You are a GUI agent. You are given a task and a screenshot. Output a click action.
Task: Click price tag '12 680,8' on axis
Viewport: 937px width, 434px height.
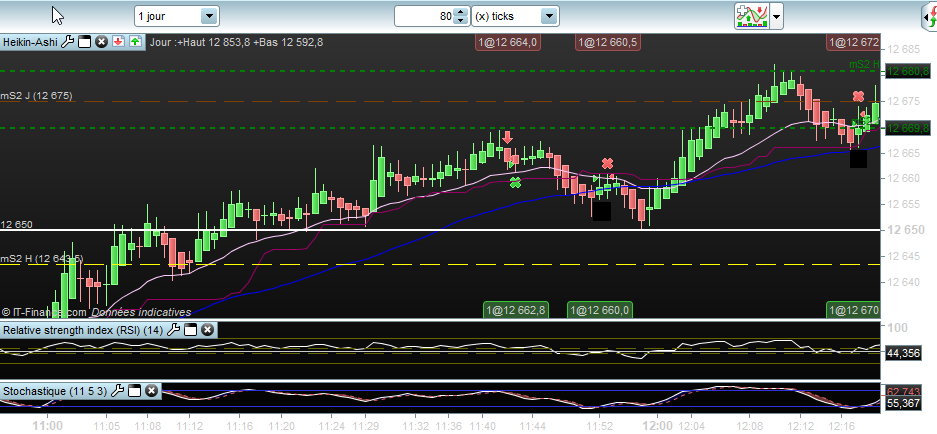[908, 71]
